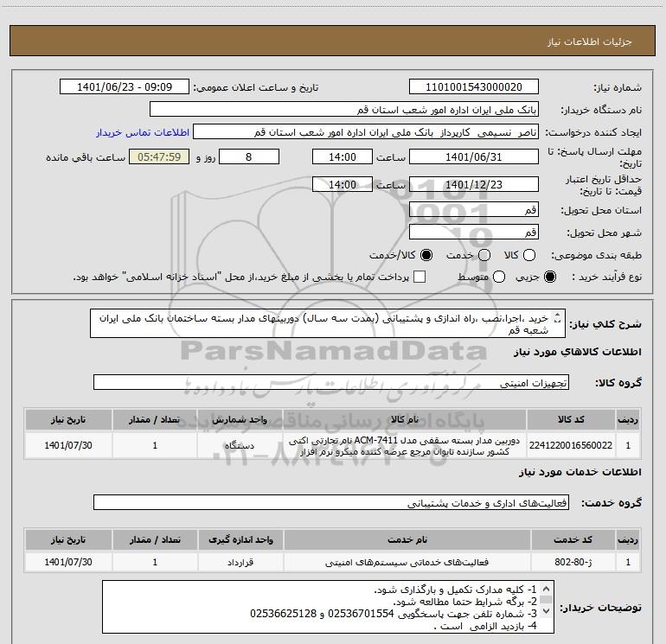The image size is (666, 644).
Task: Click the service unit cell قرارداد
Action: pos(240,562)
